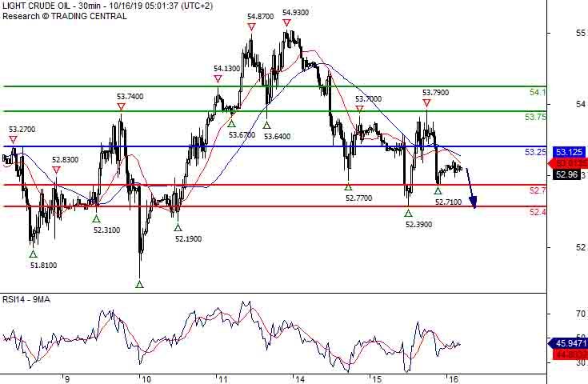
Task: Click the 53.7400 price label
Action: 130,97
